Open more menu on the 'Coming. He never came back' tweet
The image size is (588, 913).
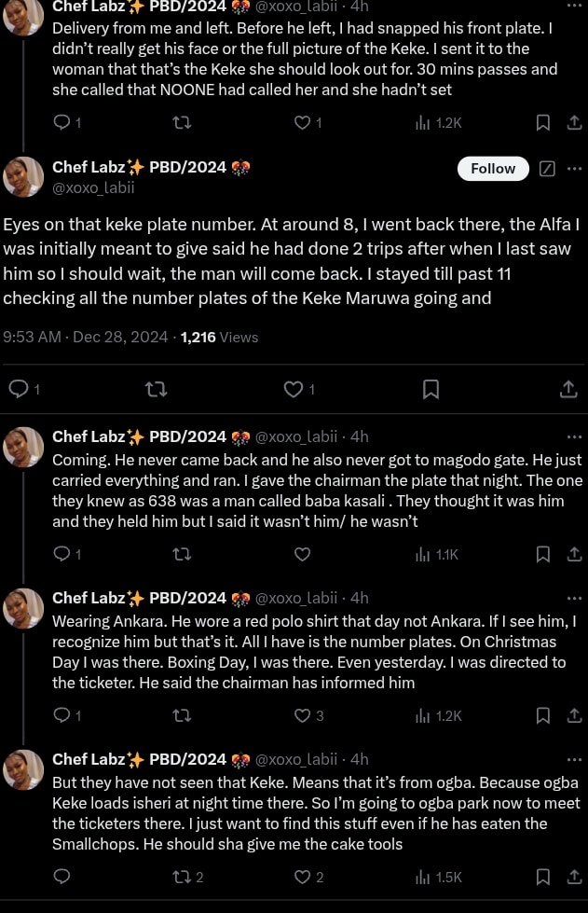pyautogui.click(x=574, y=436)
